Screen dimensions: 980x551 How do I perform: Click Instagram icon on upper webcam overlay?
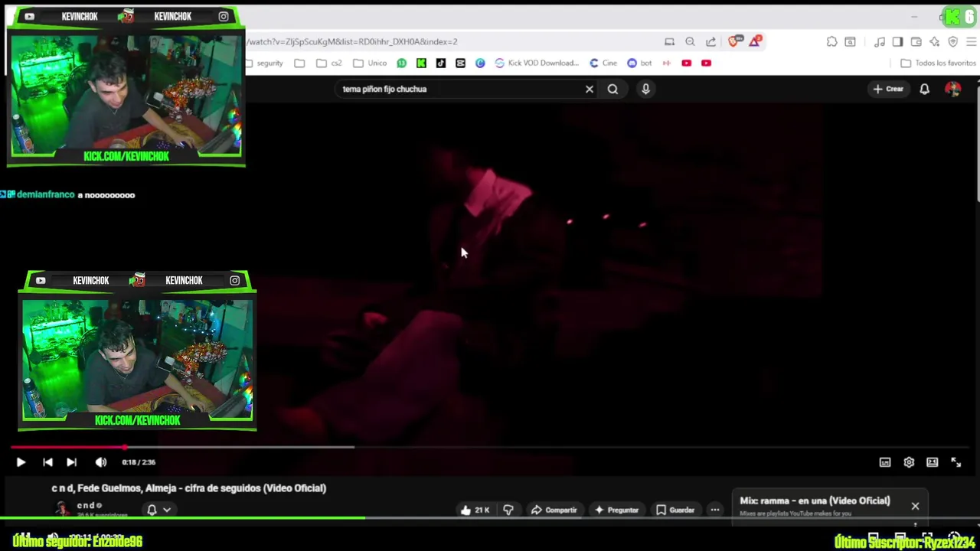[224, 17]
